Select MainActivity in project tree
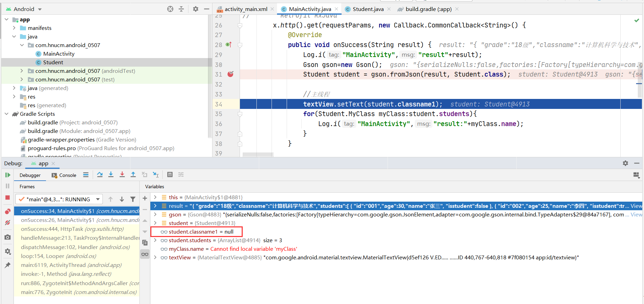The width and height of the screenshot is (644, 304). tap(59, 54)
